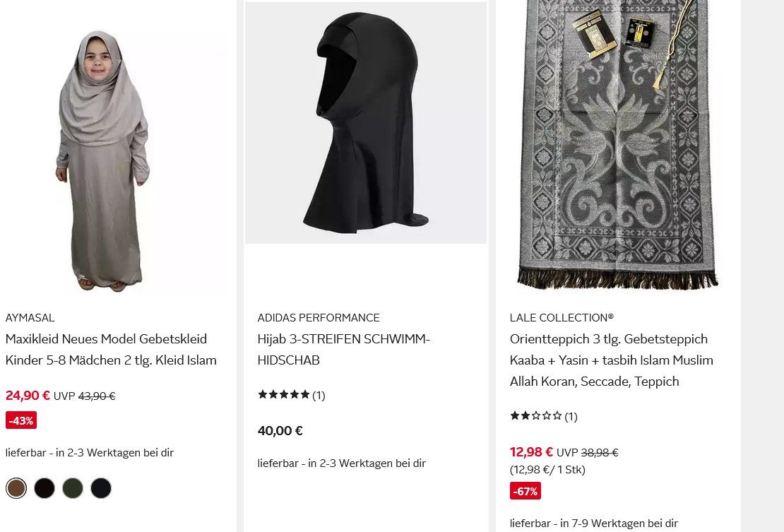Screen dimensions: 784x532
Task: Open the review count beside the hijab stars
Action: pos(319,396)
